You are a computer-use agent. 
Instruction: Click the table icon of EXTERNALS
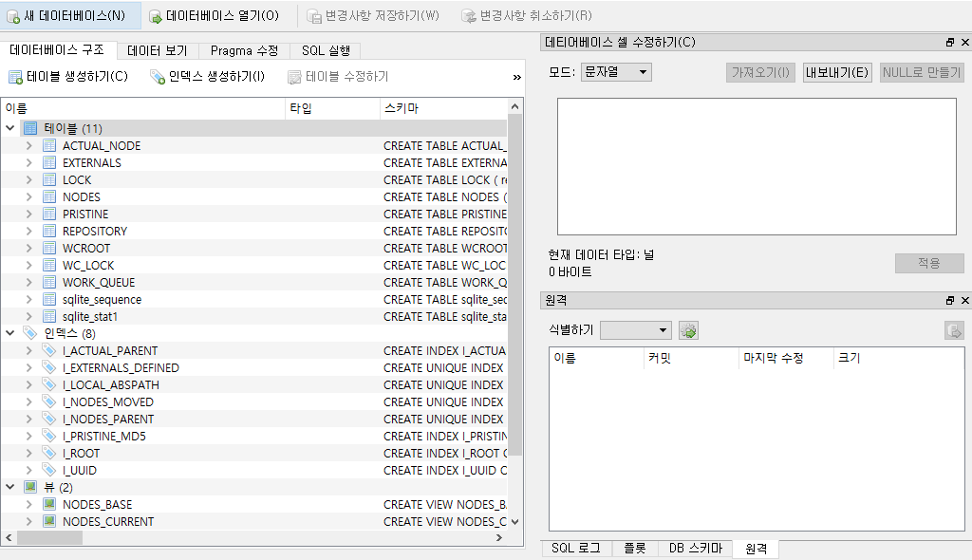[49, 162]
